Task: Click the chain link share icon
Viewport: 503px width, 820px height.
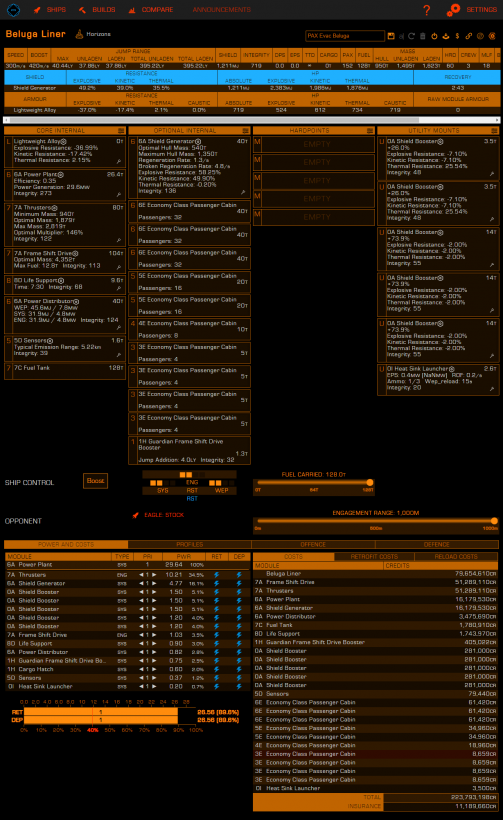Action: (x=468, y=36)
